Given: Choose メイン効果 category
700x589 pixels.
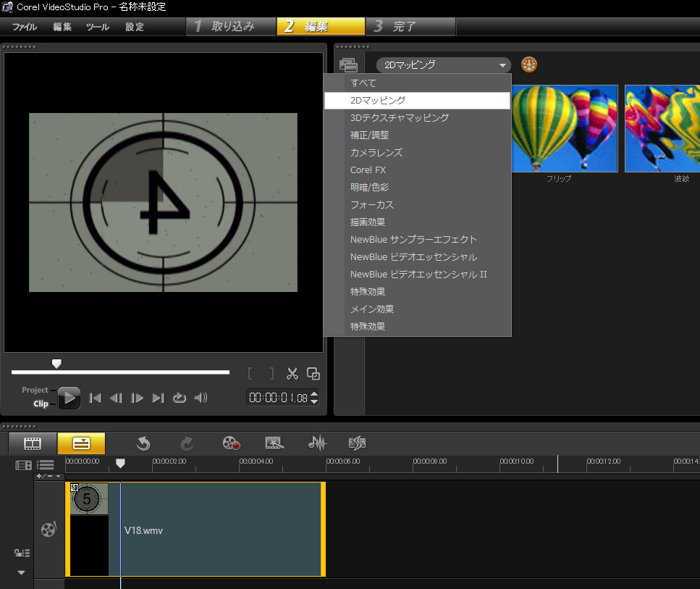Looking at the screenshot, I should (417, 309).
